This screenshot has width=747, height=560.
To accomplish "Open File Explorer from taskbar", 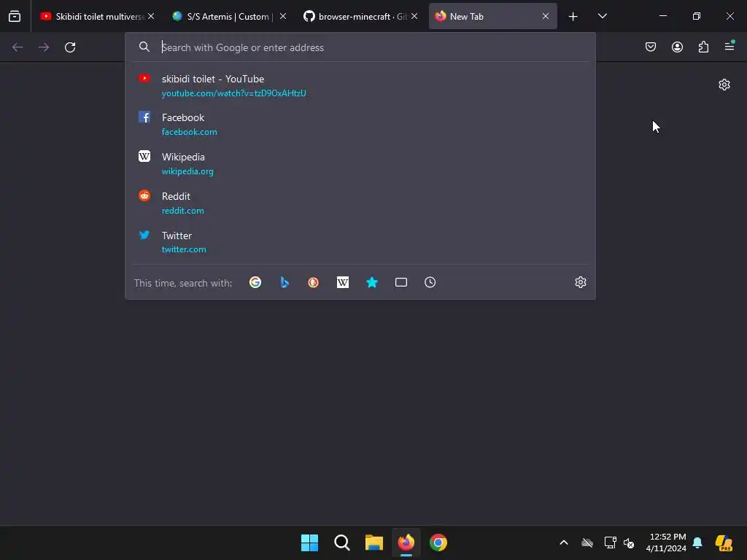I will (x=374, y=542).
